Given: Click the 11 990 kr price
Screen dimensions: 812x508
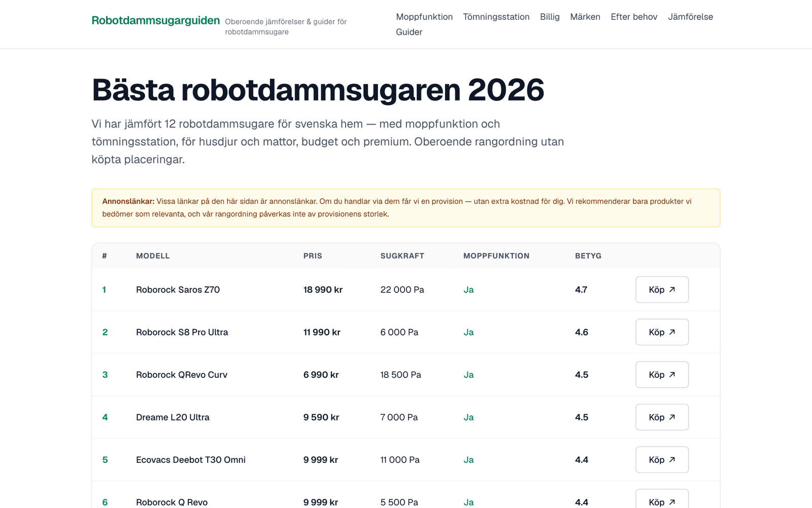Looking at the screenshot, I should (322, 332).
